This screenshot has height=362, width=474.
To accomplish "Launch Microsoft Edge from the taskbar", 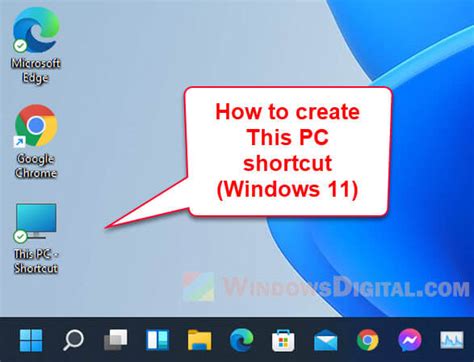I will 241,340.
